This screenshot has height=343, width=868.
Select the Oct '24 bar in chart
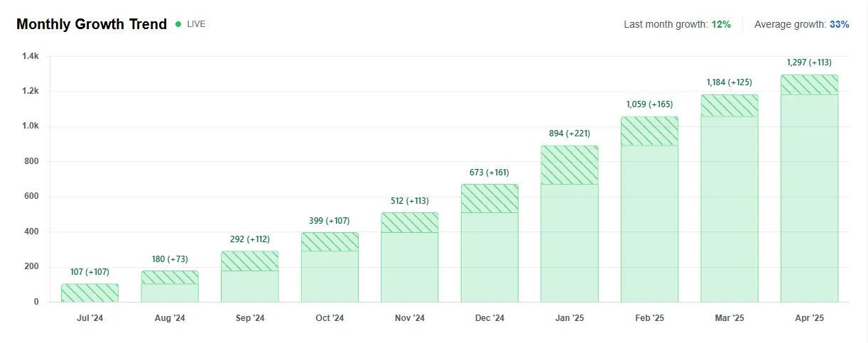click(330, 268)
